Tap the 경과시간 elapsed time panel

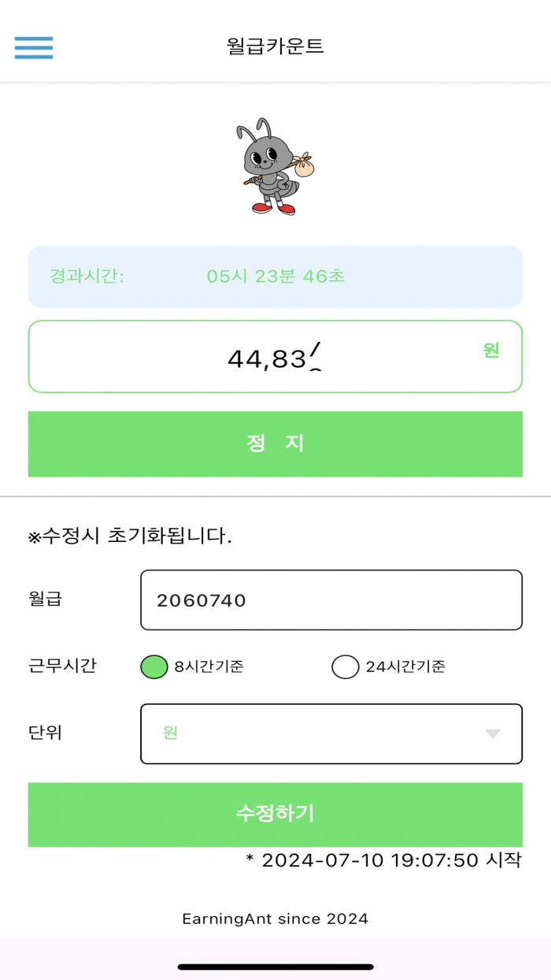click(275, 277)
